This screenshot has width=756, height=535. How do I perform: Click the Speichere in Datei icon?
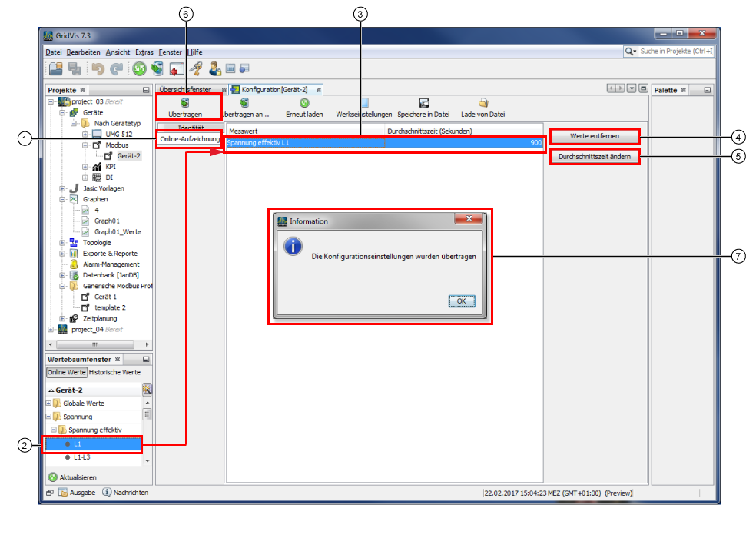click(x=423, y=102)
